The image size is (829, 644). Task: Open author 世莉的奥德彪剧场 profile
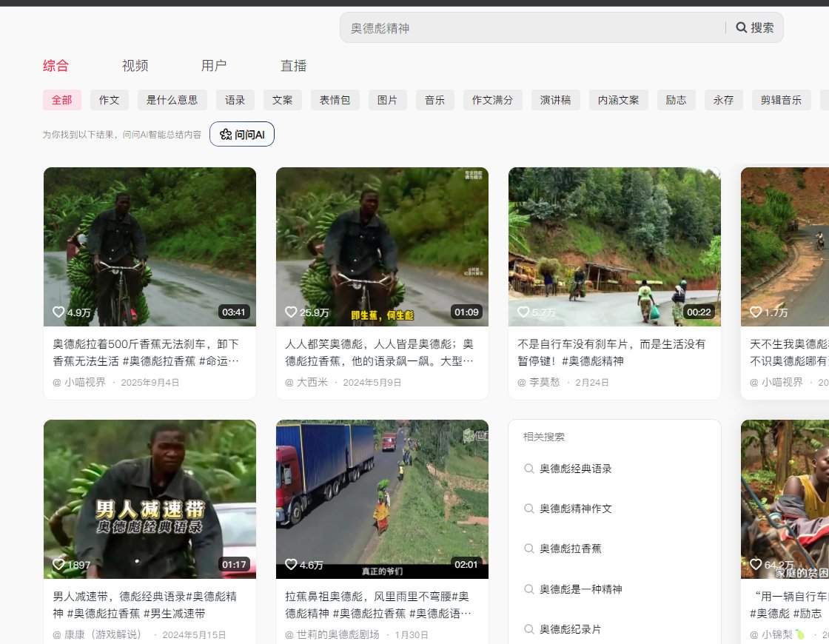tap(332, 634)
